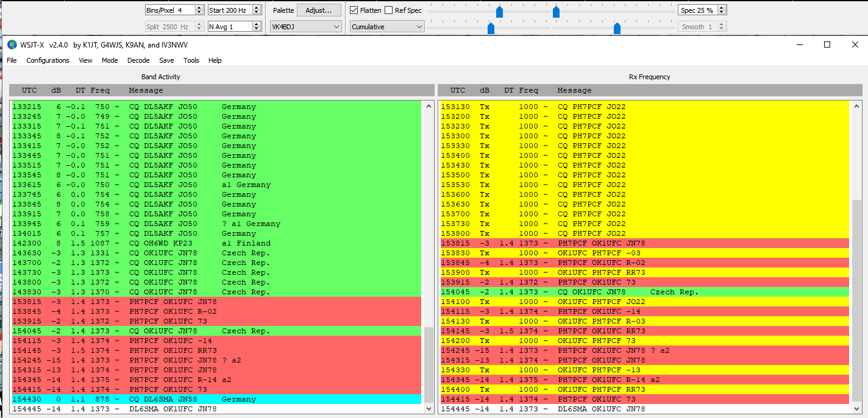The height and width of the screenshot is (418, 868).
Task: Minimize the WSJT-X window
Action: (x=799, y=44)
